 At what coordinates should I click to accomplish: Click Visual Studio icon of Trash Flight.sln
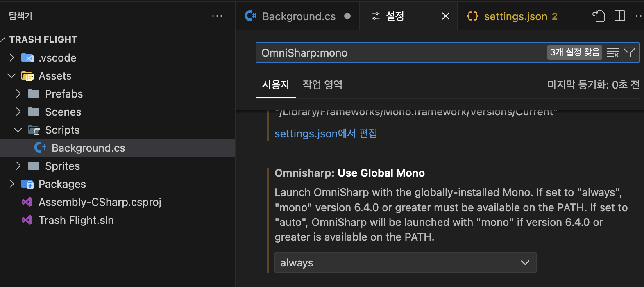[27, 220]
